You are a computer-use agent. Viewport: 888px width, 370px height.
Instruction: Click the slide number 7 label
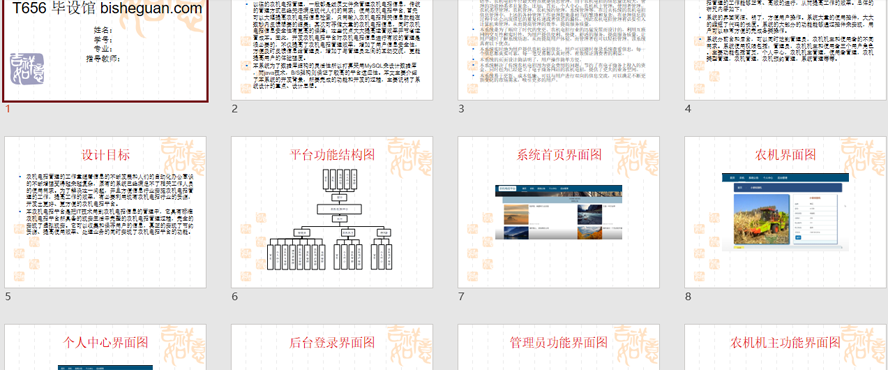[x=461, y=296]
